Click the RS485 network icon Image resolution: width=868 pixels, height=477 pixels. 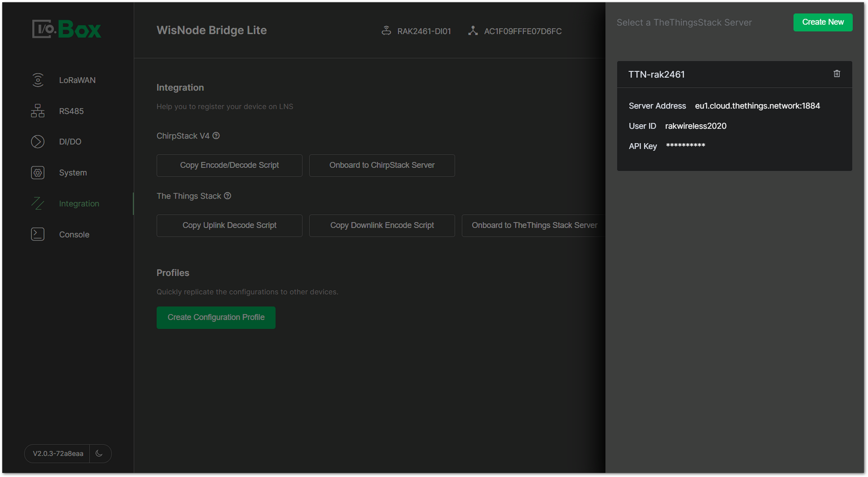[x=38, y=111]
